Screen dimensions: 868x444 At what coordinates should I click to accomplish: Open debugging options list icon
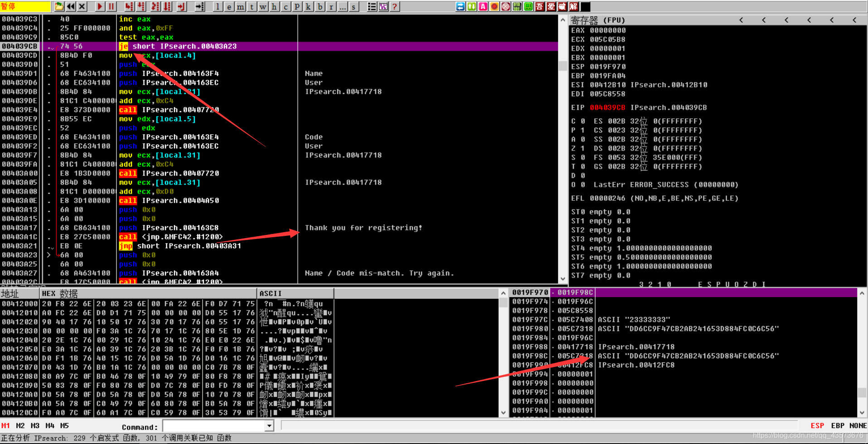point(372,6)
